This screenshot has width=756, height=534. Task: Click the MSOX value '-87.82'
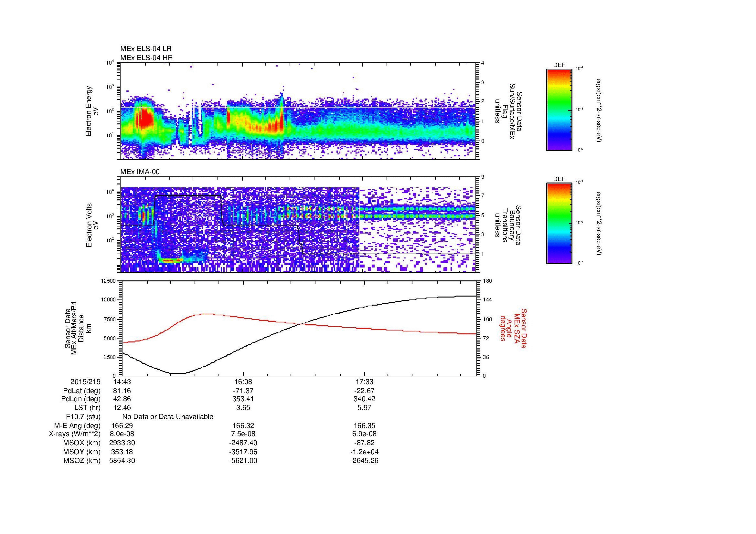365,443
